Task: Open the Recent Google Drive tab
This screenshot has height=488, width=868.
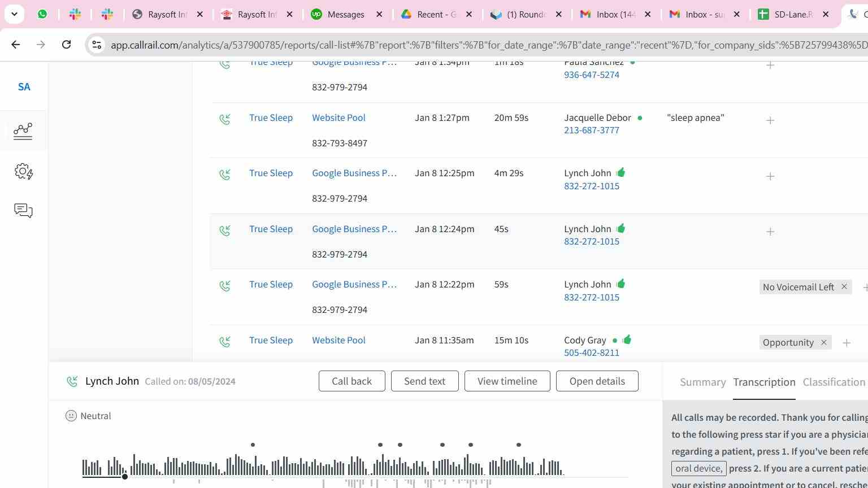Action: tap(436, 14)
